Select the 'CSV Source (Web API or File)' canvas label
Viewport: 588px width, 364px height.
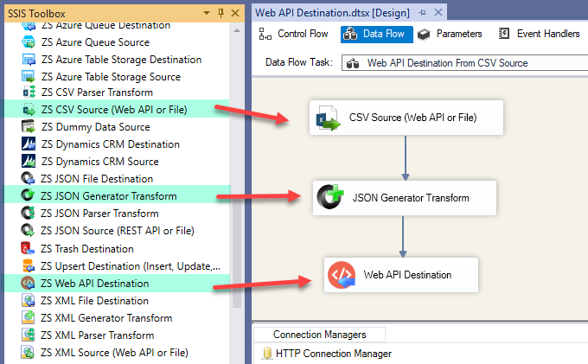click(412, 118)
